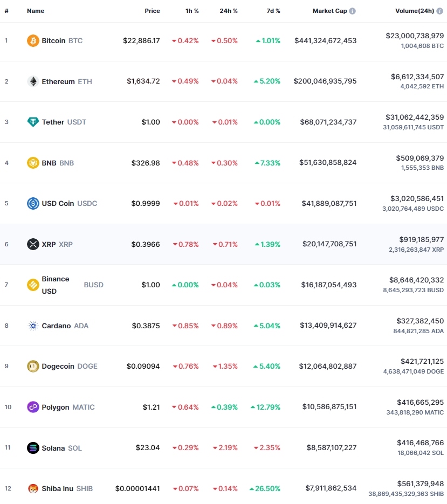The image size is (447, 504).
Task: Click the Bitcoin coin logo icon
Action: (33, 40)
